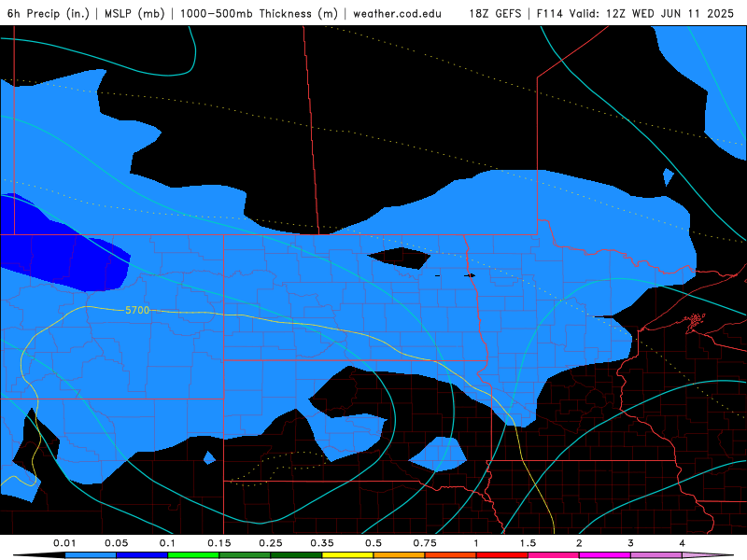
Task: Click the bright green 0.1–0.15 legend swatch
Action: click(x=193, y=555)
